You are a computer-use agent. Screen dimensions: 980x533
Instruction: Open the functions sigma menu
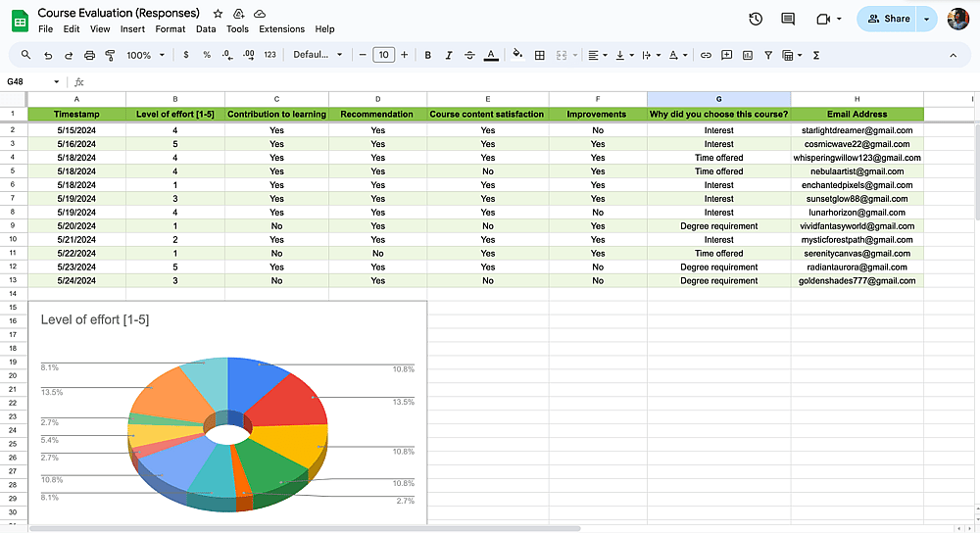(816, 55)
